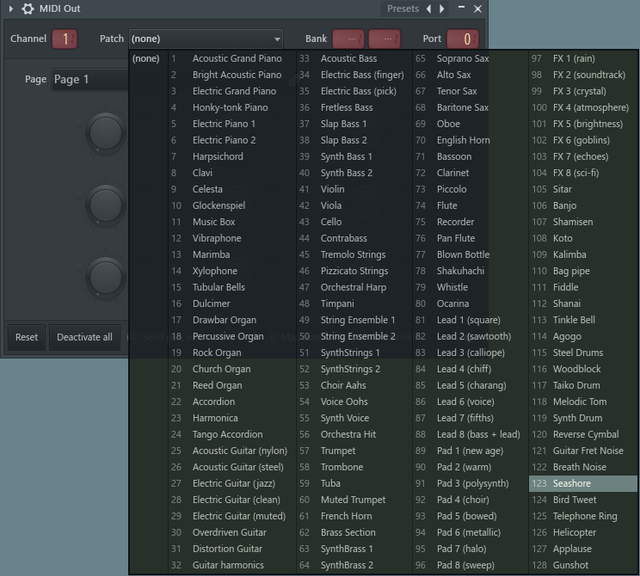This screenshot has width=640, height=576.
Task: Click the top controller knob
Action: point(106,133)
